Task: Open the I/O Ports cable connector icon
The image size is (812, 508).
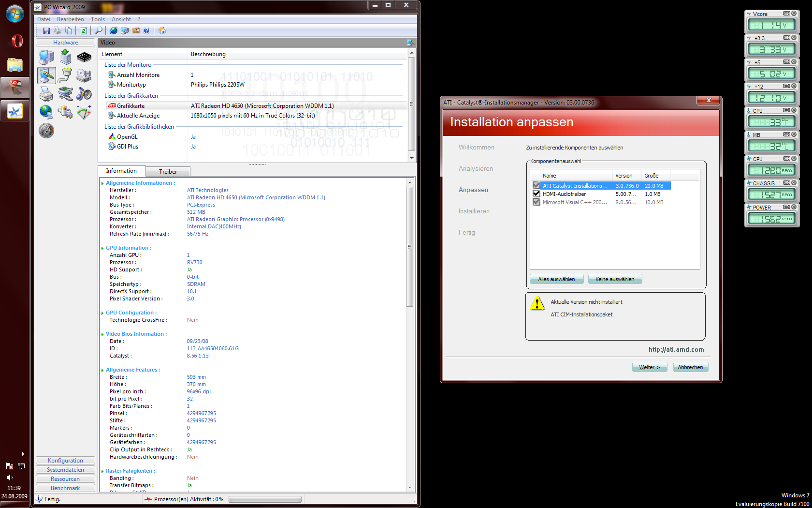Action: pyautogui.click(x=65, y=75)
